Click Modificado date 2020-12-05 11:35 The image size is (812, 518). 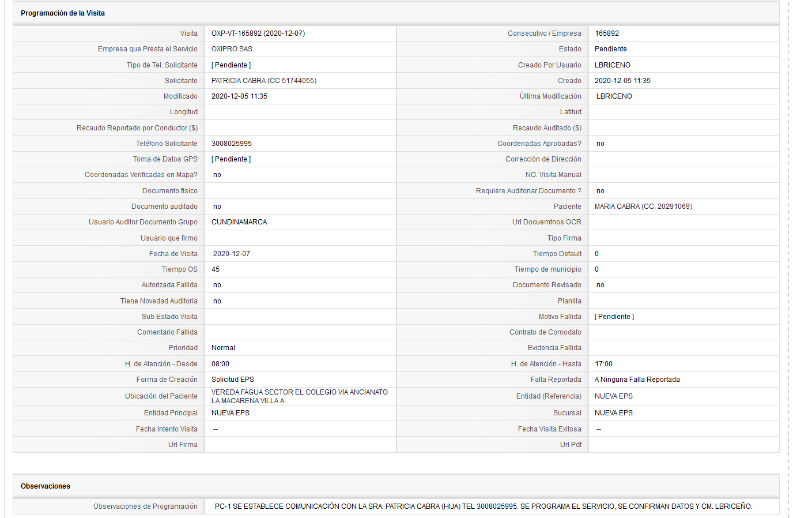(239, 96)
